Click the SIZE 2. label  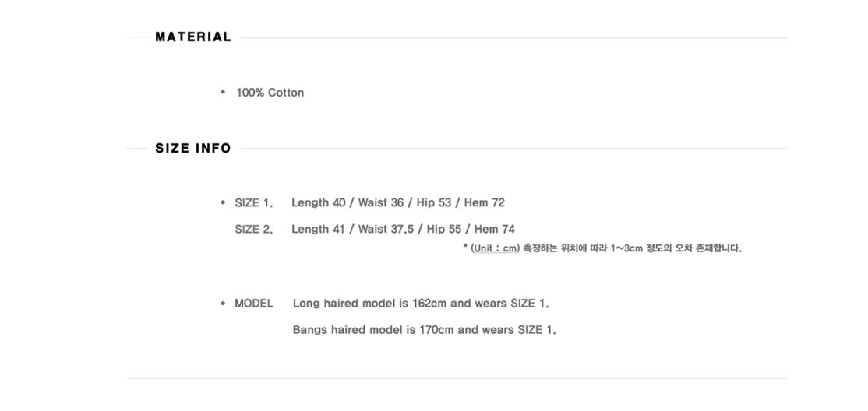[x=253, y=229]
